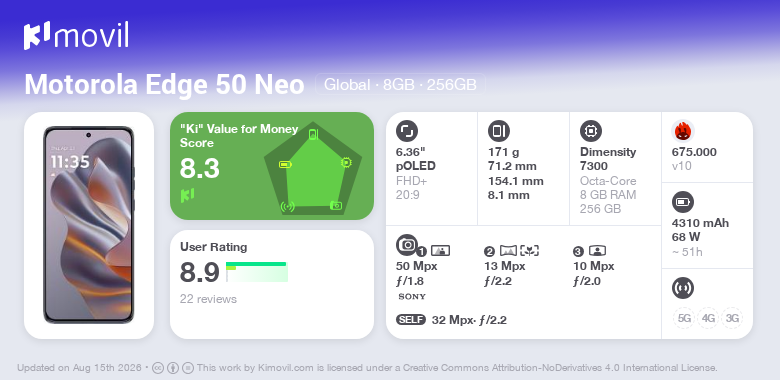Click the processor chip icon
This screenshot has width=780, height=380.
591,131
